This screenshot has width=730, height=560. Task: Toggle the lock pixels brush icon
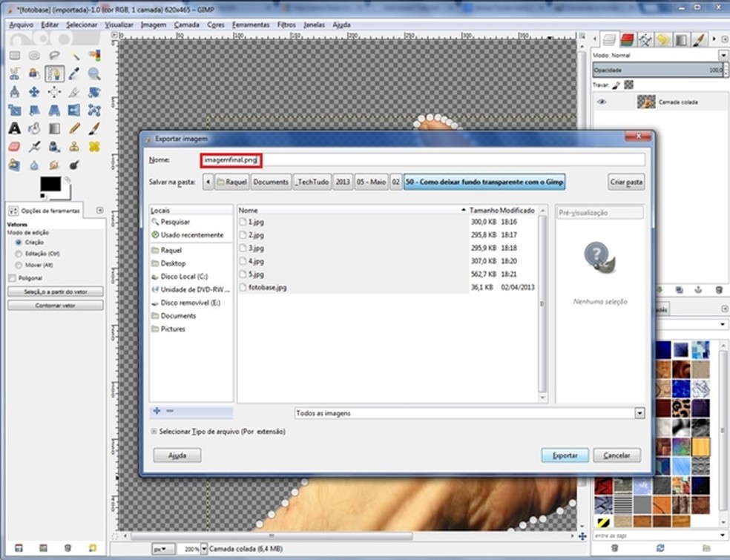[616, 85]
